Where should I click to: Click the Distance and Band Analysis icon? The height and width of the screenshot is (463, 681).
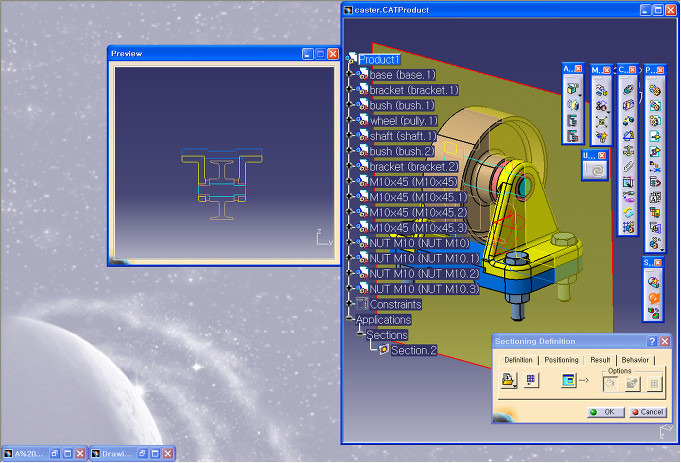click(x=654, y=313)
